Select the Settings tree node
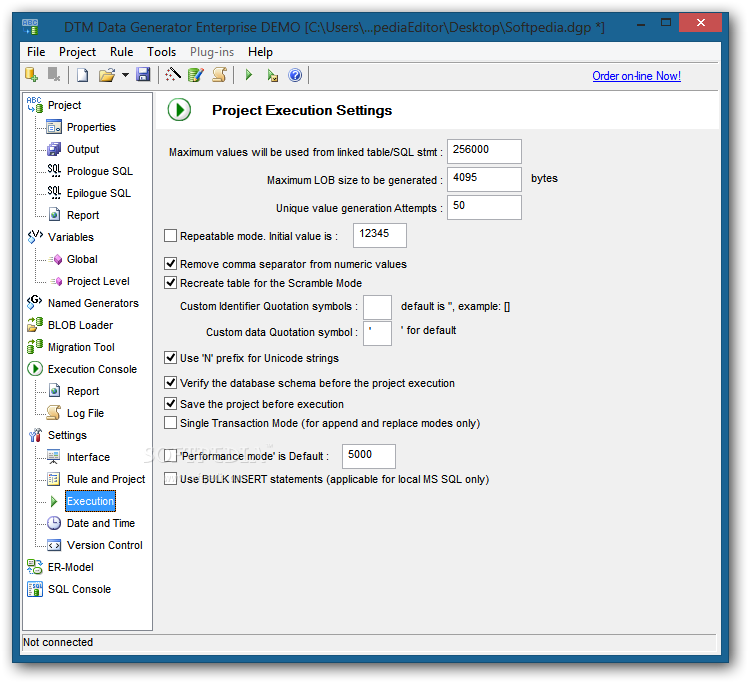 point(67,435)
